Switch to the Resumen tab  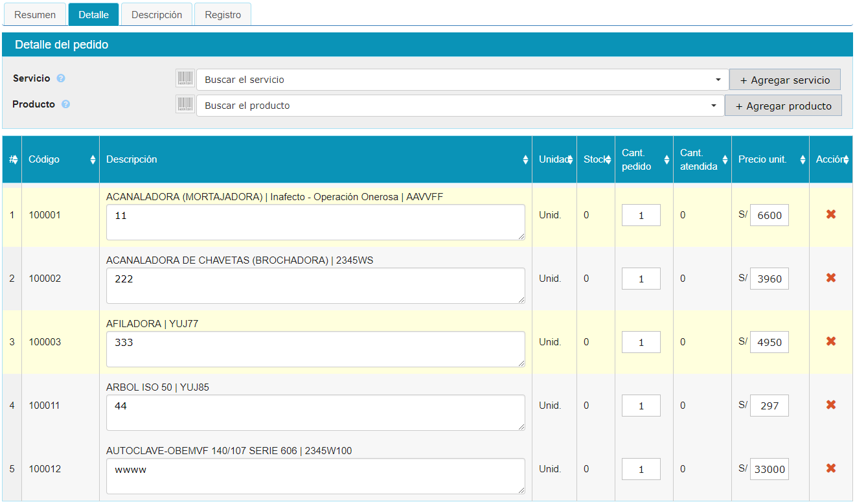click(35, 14)
